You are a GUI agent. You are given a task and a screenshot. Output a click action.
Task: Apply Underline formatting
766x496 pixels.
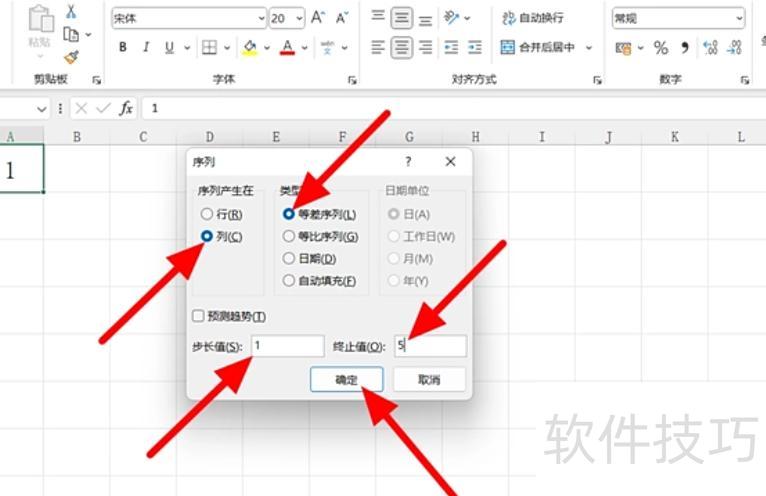(169, 47)
